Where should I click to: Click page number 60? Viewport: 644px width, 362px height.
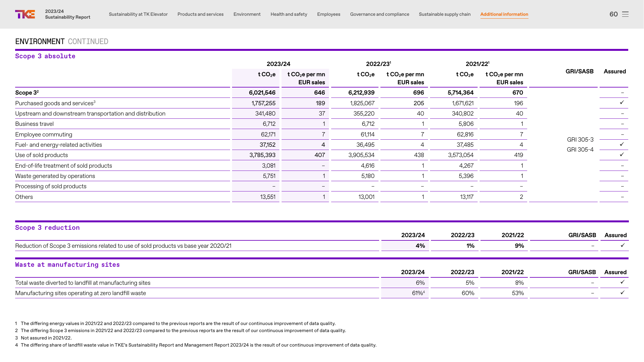613,14
